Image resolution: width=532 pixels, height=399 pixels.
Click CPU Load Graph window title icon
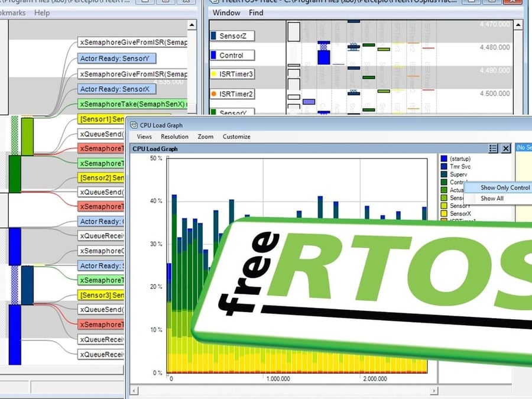(x=134, y=125)
